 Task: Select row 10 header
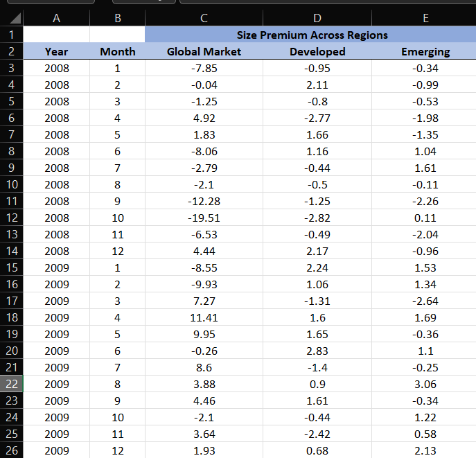tap(12, 184)
